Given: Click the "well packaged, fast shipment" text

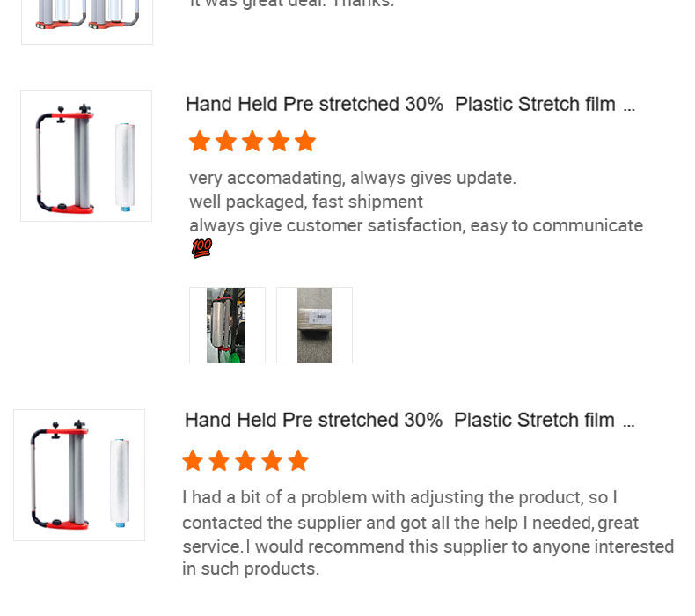Looking at the screenshot, I should pos(306,202).
